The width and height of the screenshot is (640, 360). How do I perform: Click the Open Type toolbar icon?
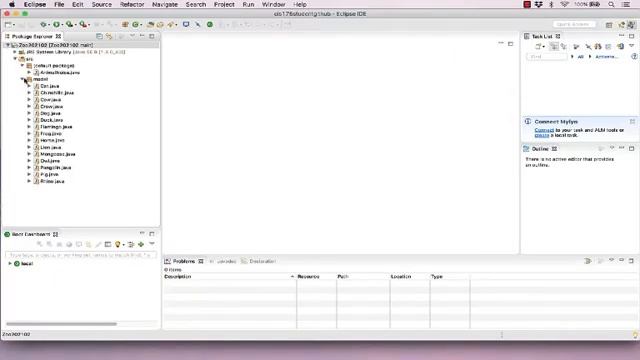tap(151, 24)
